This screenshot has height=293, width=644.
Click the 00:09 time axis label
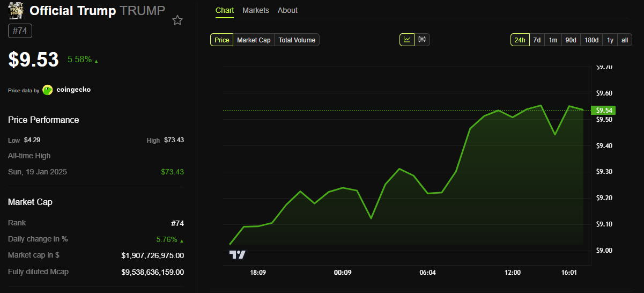tap(343, 273)
